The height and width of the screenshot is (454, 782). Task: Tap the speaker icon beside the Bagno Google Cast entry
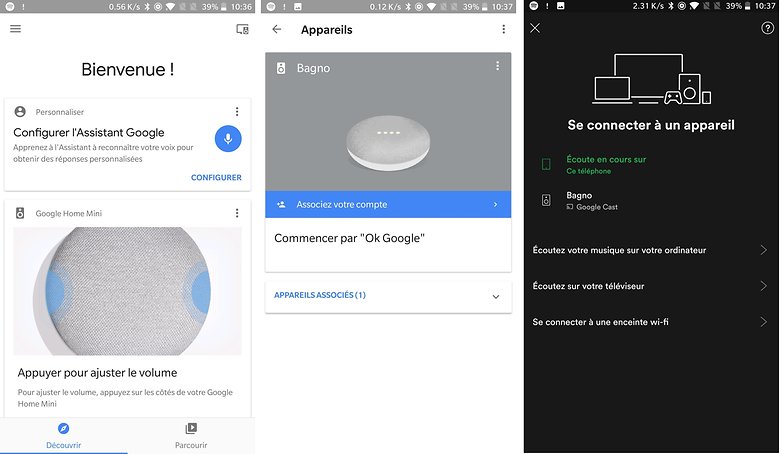[x=546, y=200]
